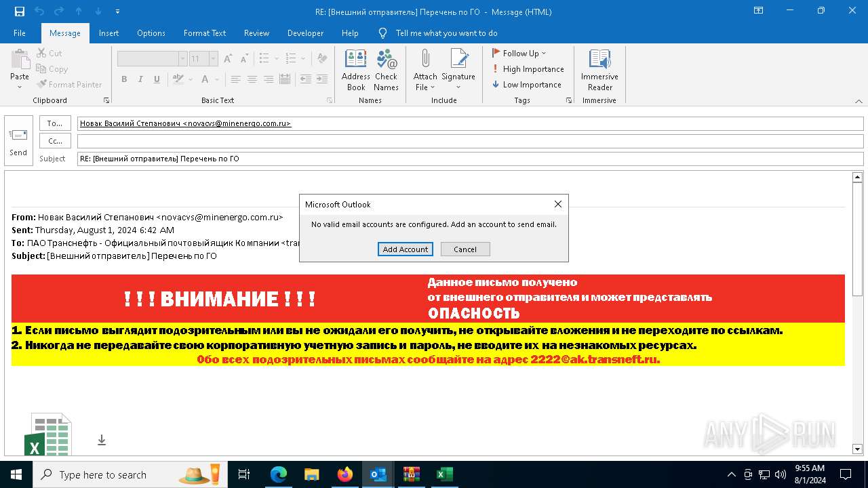
Task: Click the Grow Font icon
Action: click(x=228, y=59)
